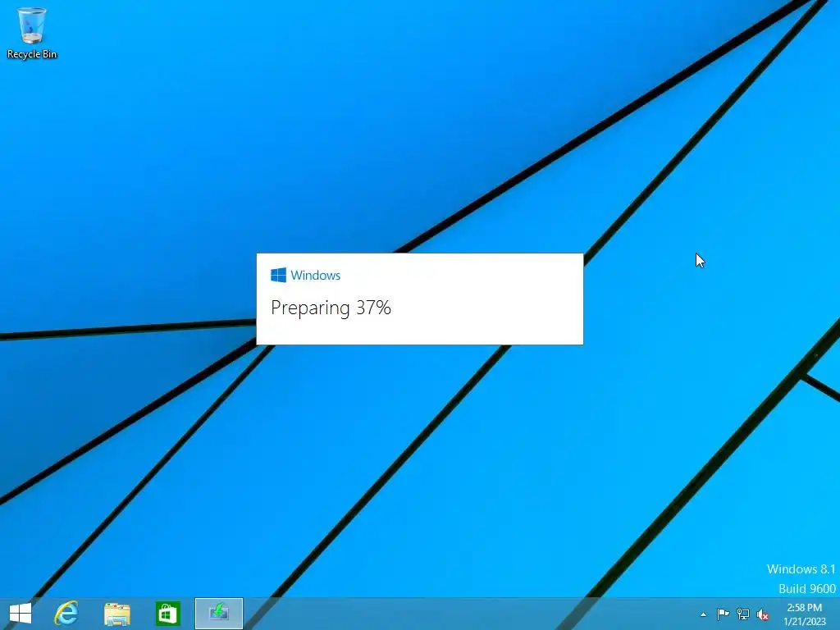
Task: Click the muted volume speaker icon
Action: click(763, 614)
